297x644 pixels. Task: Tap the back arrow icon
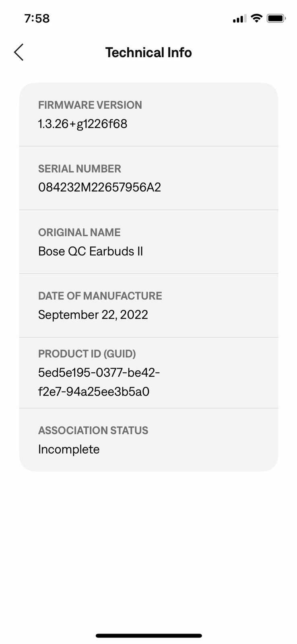tap(19, 52)
